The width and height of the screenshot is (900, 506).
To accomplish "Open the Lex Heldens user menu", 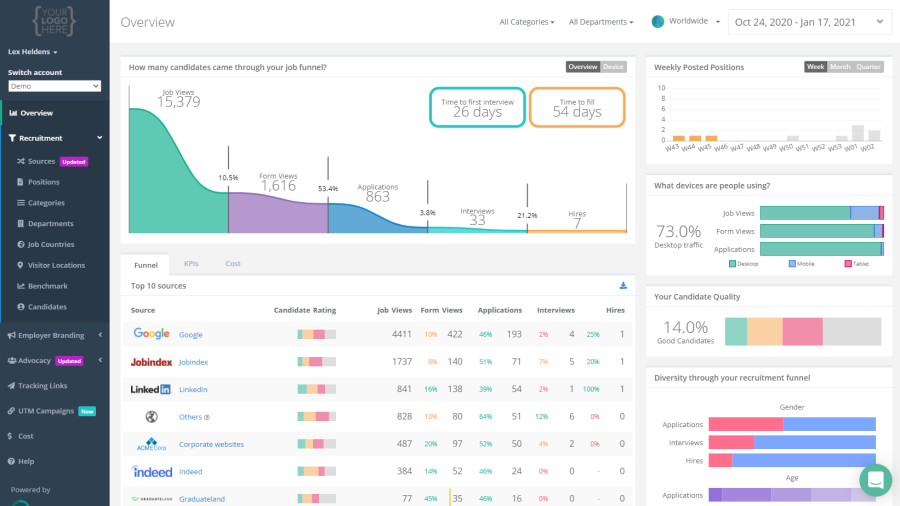I will coord(33,52).
